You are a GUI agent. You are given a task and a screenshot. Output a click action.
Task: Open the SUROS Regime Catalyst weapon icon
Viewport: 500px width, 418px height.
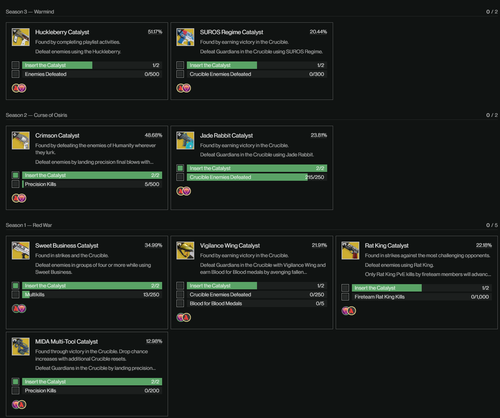[185, 37]
